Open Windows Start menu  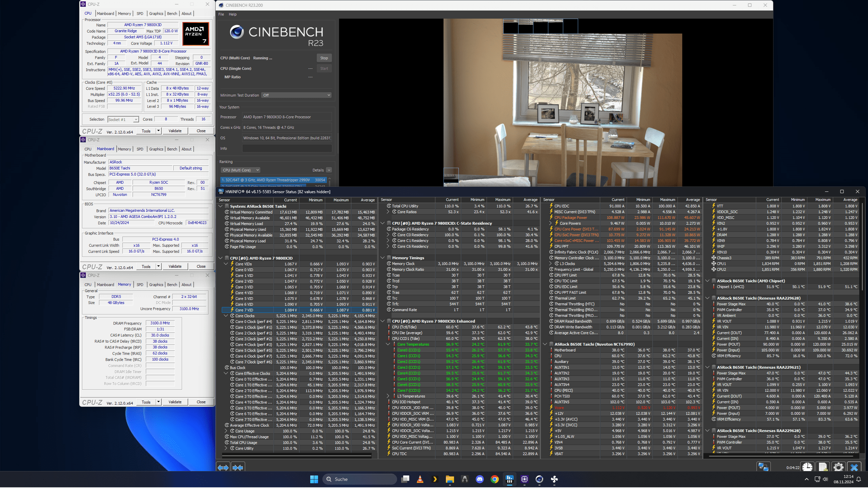coord(314,479)
